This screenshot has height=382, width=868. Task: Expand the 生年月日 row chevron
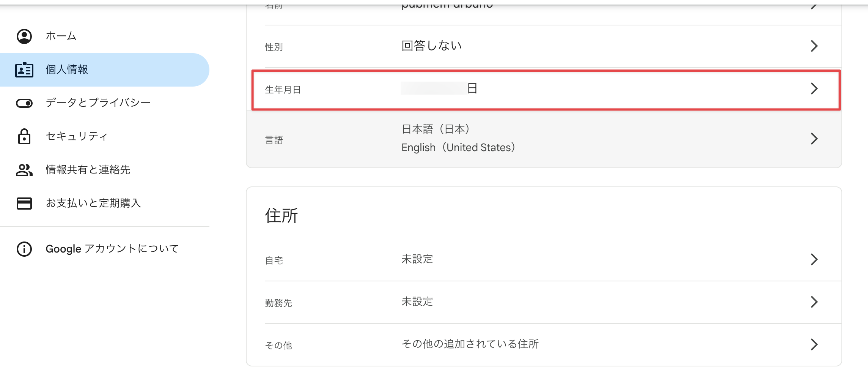coord(814,89)
